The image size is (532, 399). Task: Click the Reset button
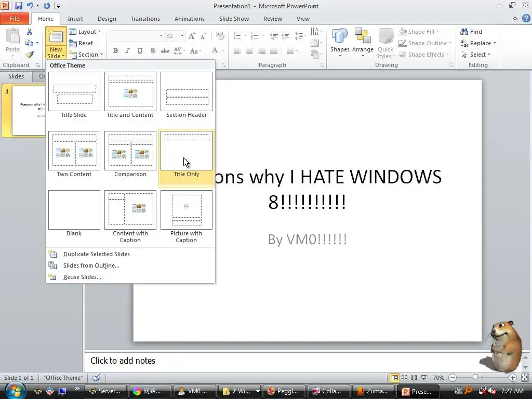click(x=81, y=43)
